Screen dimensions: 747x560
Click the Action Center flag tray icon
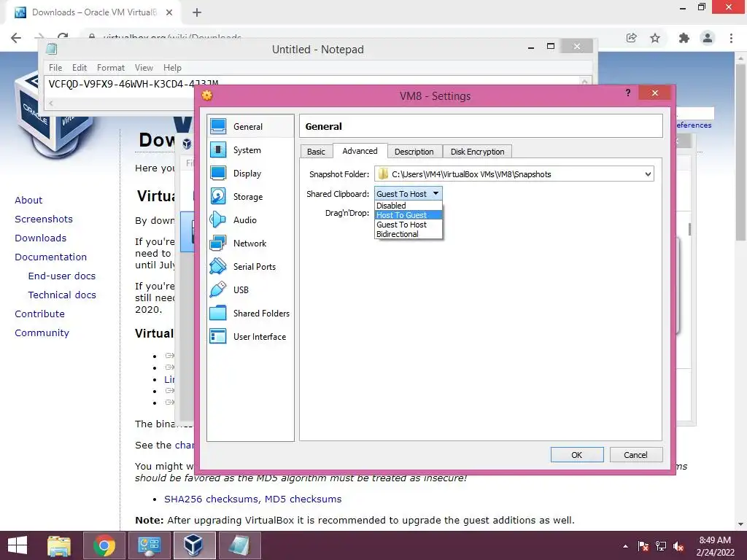643,547
